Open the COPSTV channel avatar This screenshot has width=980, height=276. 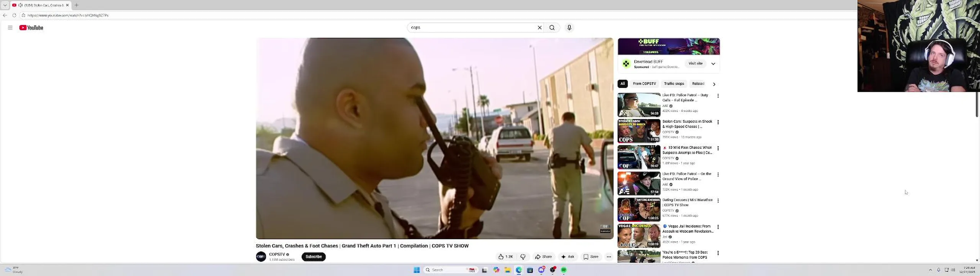click(x=261, y=256)
